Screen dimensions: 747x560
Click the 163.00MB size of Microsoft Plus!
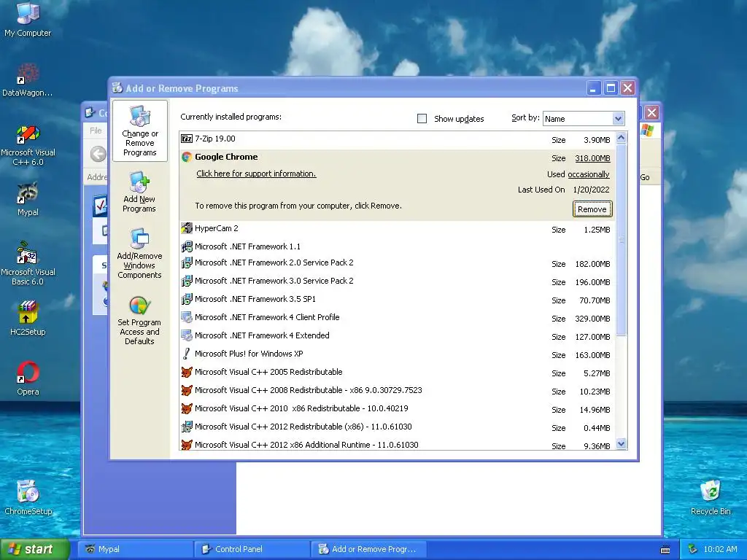(x=592, y=355)
